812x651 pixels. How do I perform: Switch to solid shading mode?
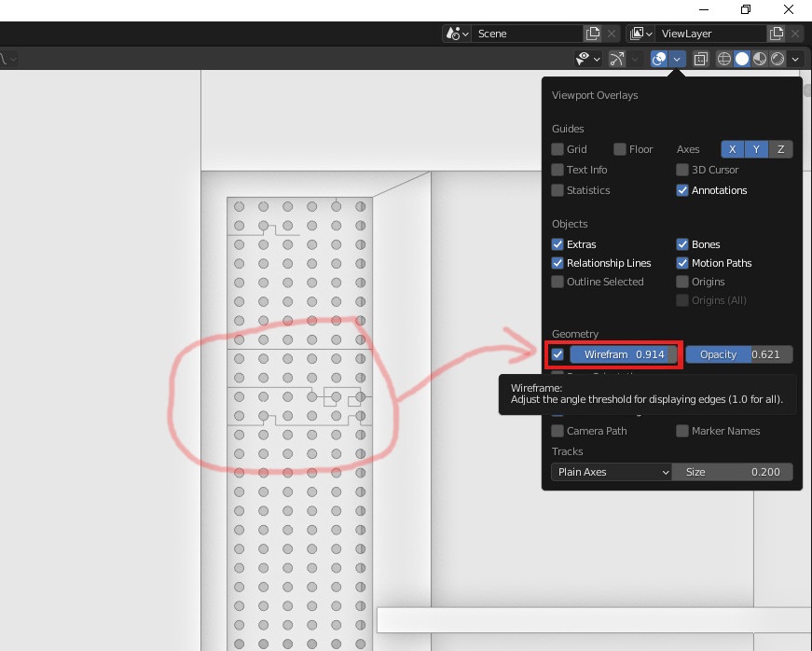tap(742, 59)
